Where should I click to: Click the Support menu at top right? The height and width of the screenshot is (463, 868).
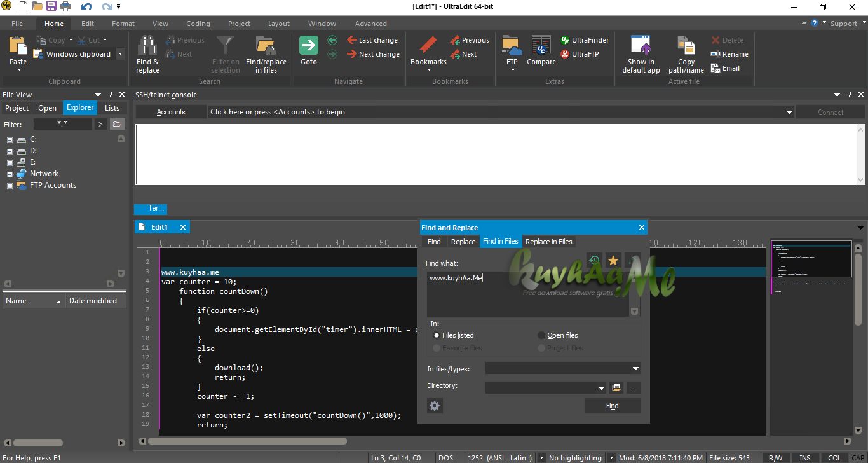click(x=844, y=24)
